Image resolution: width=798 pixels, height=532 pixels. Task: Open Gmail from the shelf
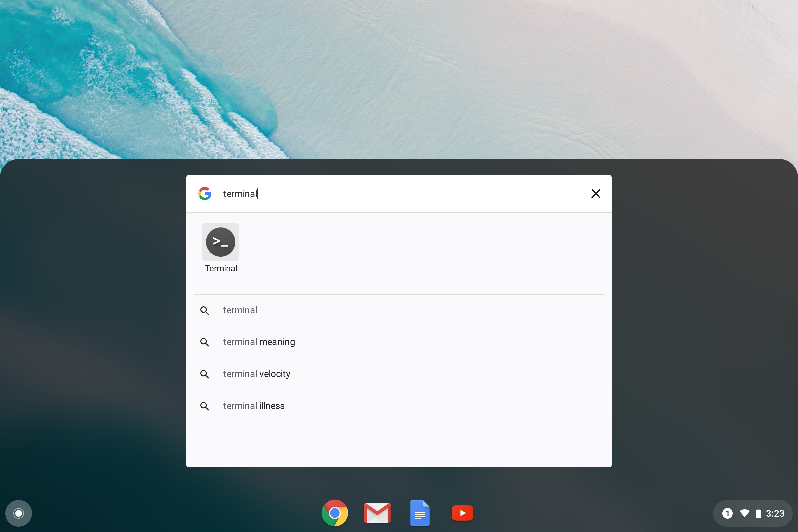coord(377,513)
